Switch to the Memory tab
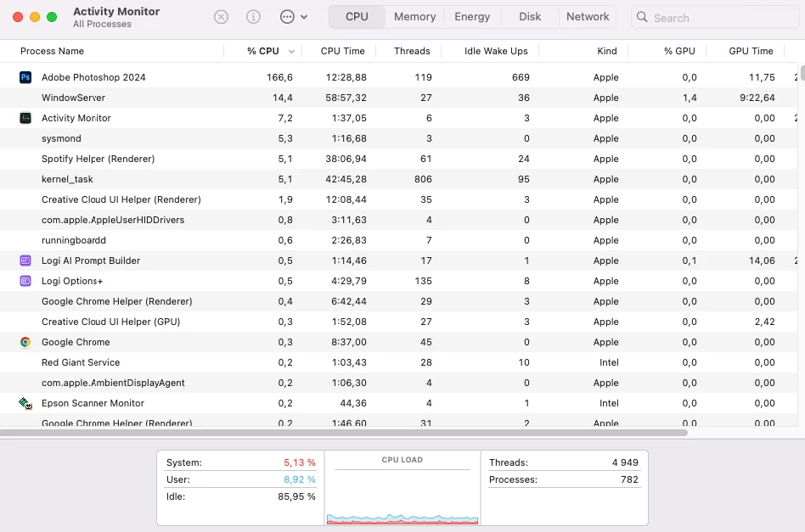The image size is (805, 532). (x=415, y=17)
